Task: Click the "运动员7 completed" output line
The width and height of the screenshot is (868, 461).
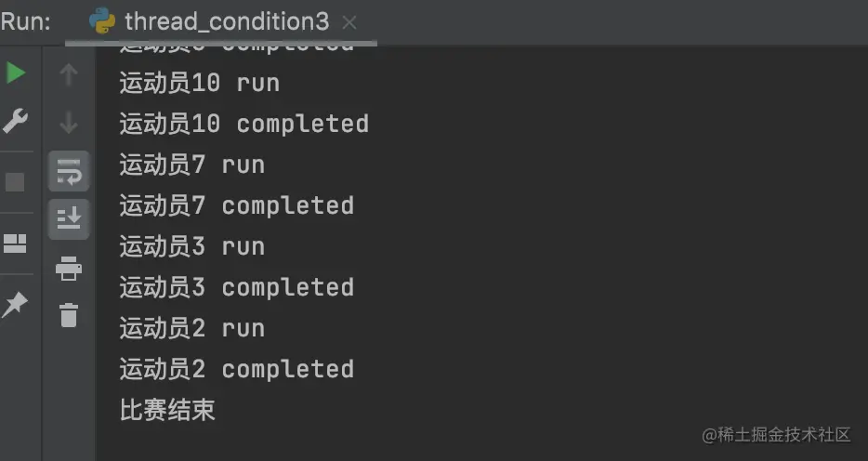Action: pyautogui.click(x=237, y=205)
